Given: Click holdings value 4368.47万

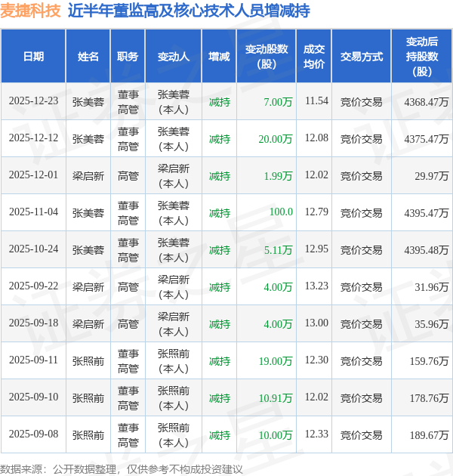Looking at the screenshot, I should [427, 102].
